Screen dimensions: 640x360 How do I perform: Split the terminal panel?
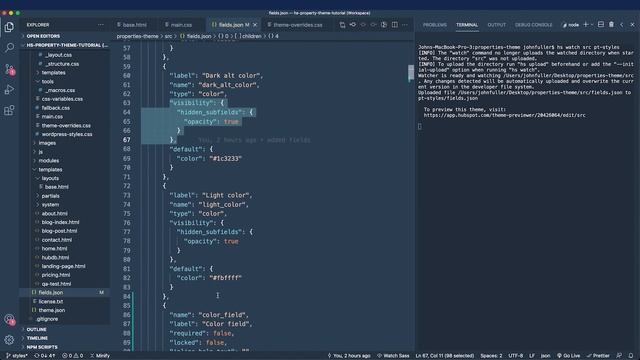(601, 24)
